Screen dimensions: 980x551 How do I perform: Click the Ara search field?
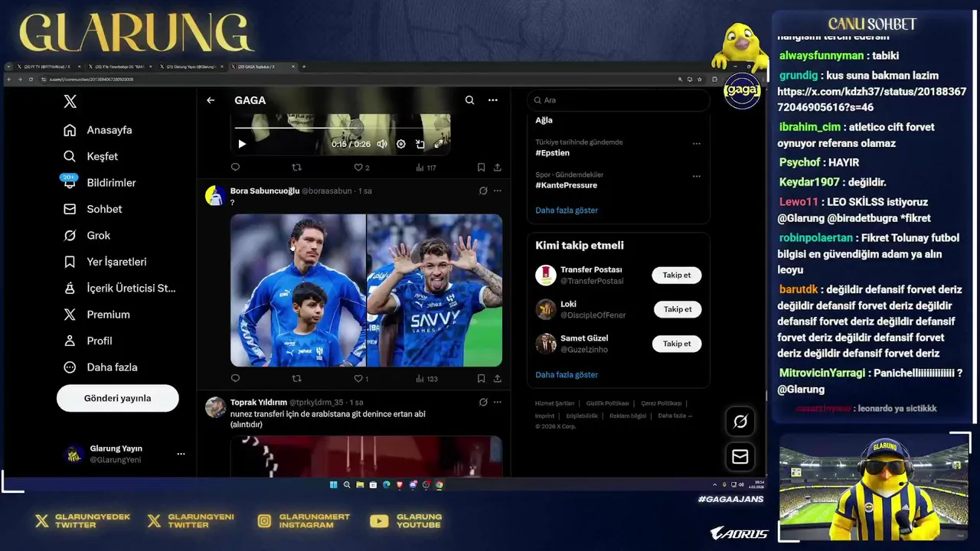pyautogui.click(x=619, y=100)
